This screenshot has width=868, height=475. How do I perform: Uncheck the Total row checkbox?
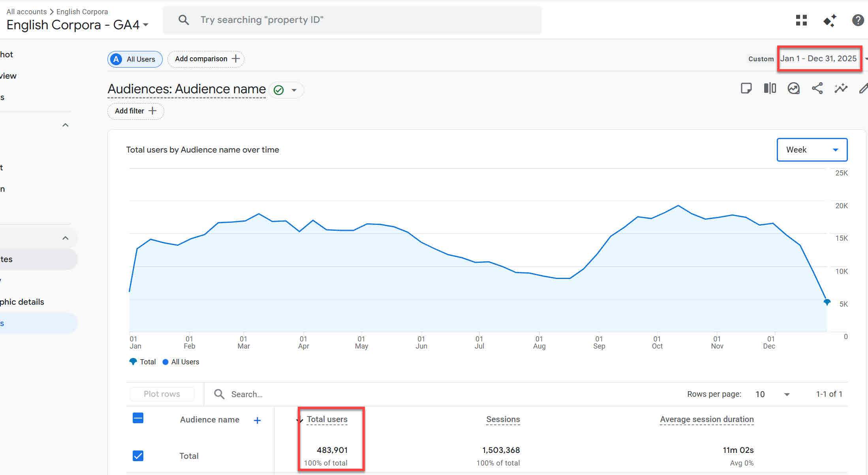[x=138, y=456]
